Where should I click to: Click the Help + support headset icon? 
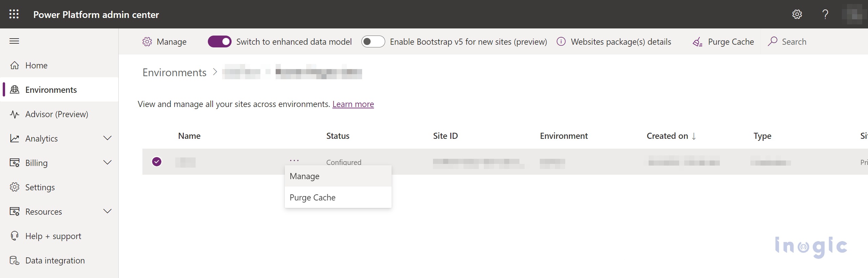tap(15, 236)
